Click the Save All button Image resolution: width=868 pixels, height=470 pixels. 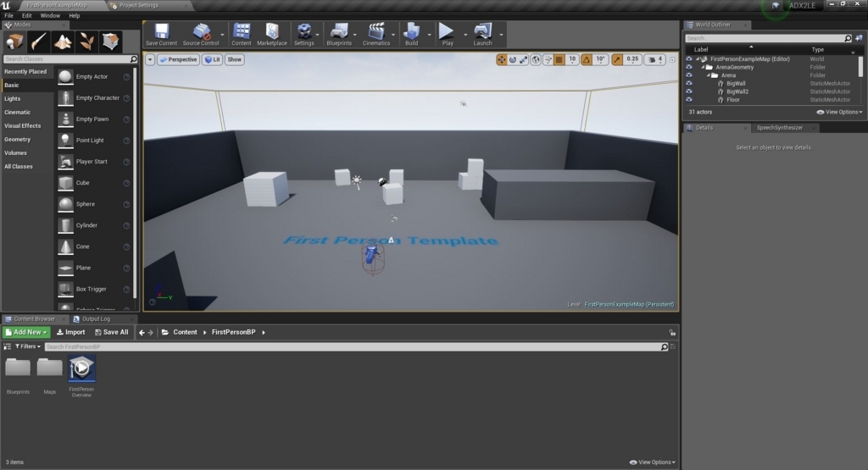coord(111,332)
